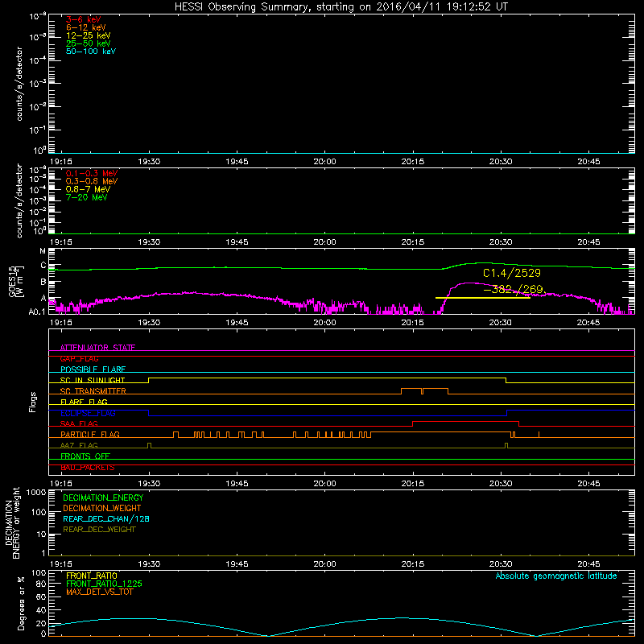Click the MAX_DET_VS_TOT legend entry
The image size is (644, 644).
point(100,592)
